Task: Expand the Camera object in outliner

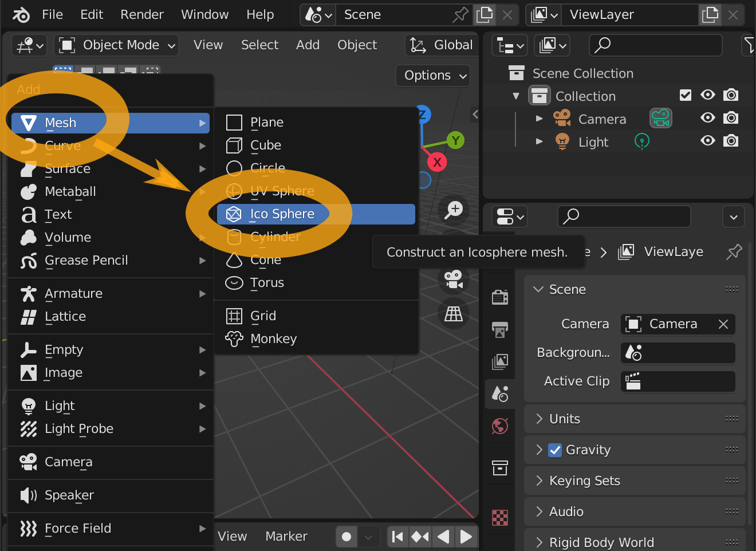Action: [539, 119]
